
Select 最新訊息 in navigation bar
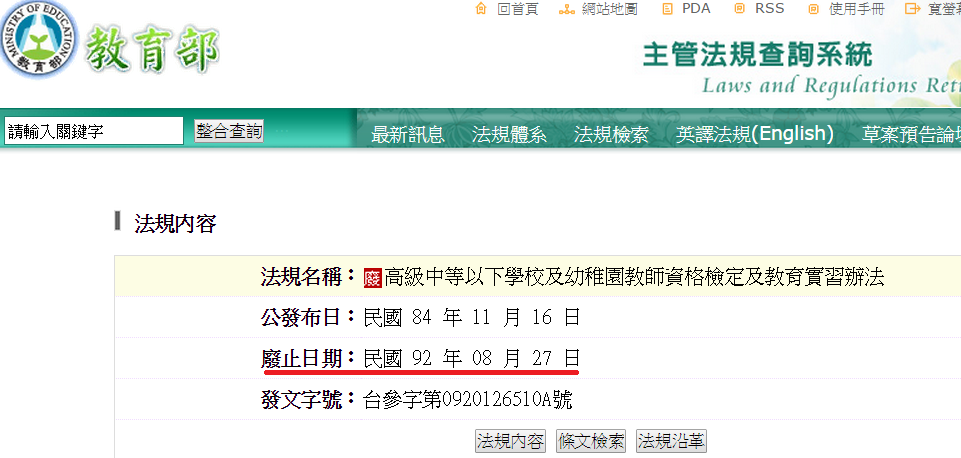click(x=407, y=135)
